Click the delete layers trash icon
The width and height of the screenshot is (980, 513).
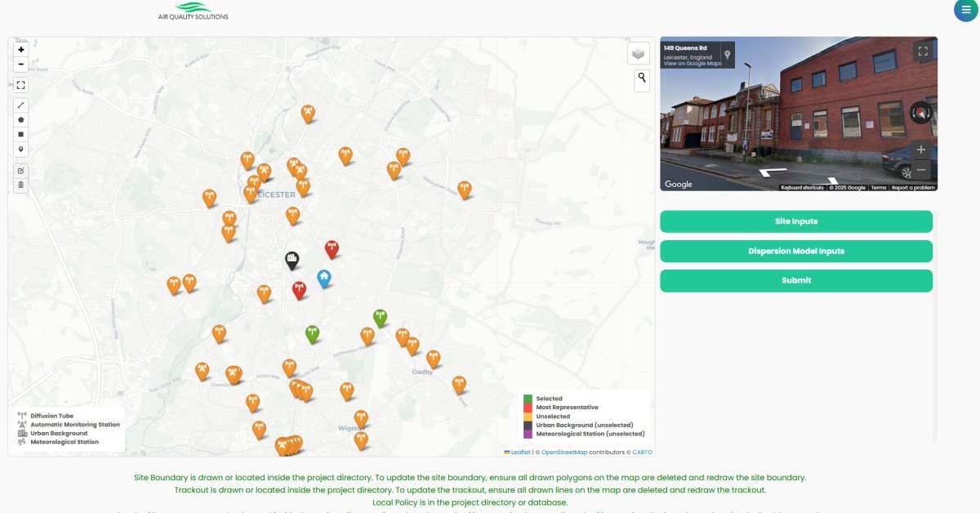coord(21,185)
